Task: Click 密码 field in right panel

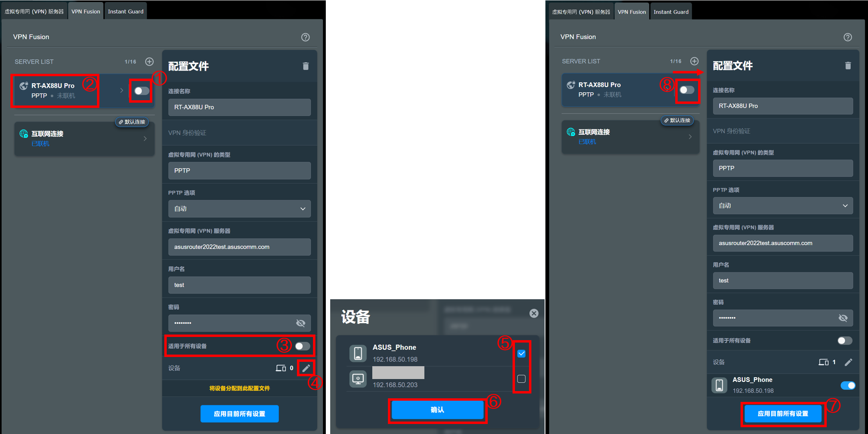Action: pyautogui.click(x=783, y=318)
